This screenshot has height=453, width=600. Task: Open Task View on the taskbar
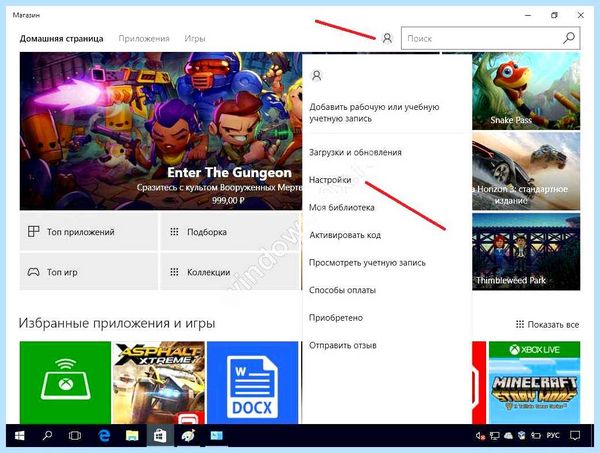click(75, 435)
